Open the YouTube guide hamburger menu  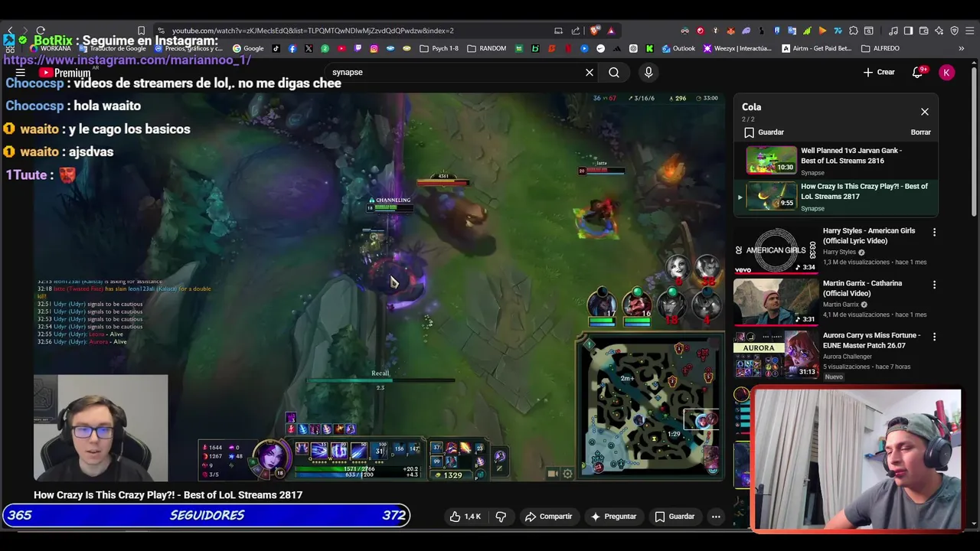(x=21, y=73)
